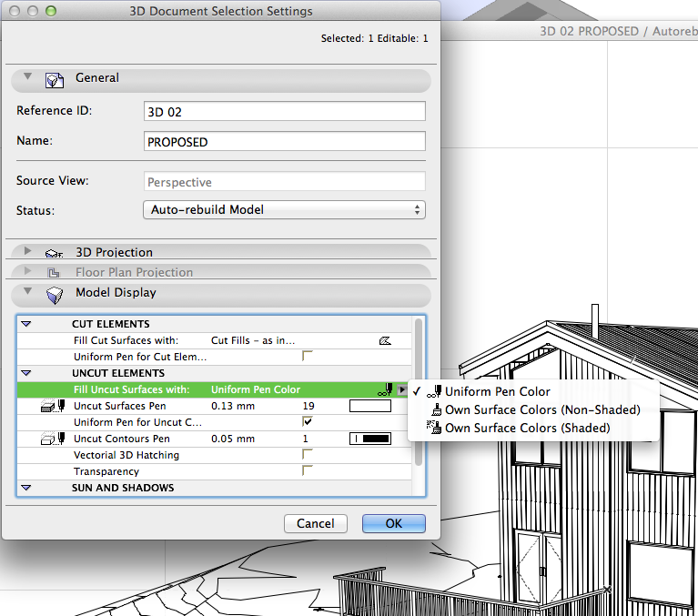Click the Uncut Surfaces Pen color swatch

pos(370,406)
